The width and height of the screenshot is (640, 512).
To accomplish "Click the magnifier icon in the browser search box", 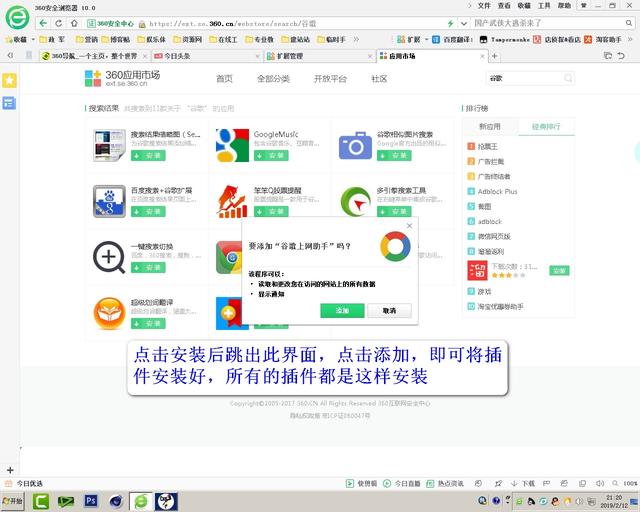I will click(x=629, y=23).
